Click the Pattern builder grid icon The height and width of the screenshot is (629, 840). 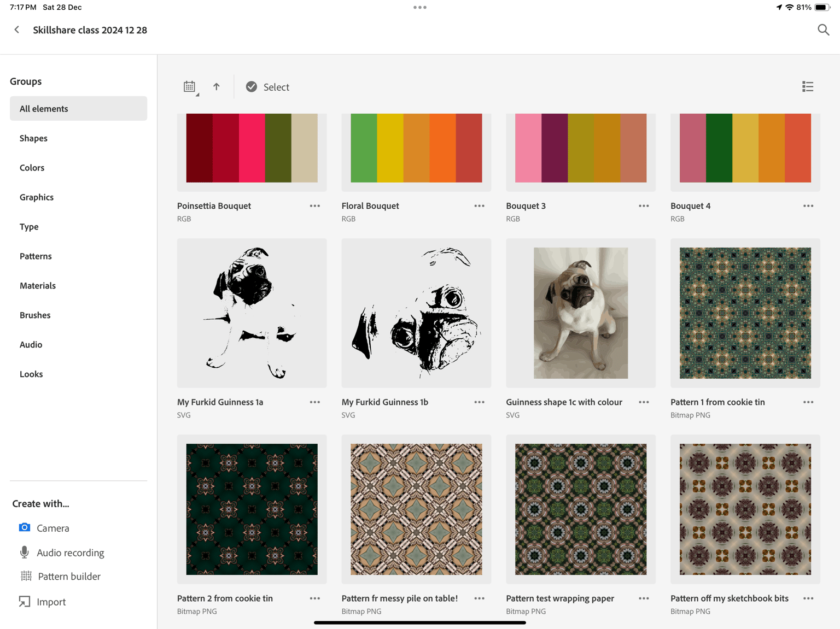26,576
